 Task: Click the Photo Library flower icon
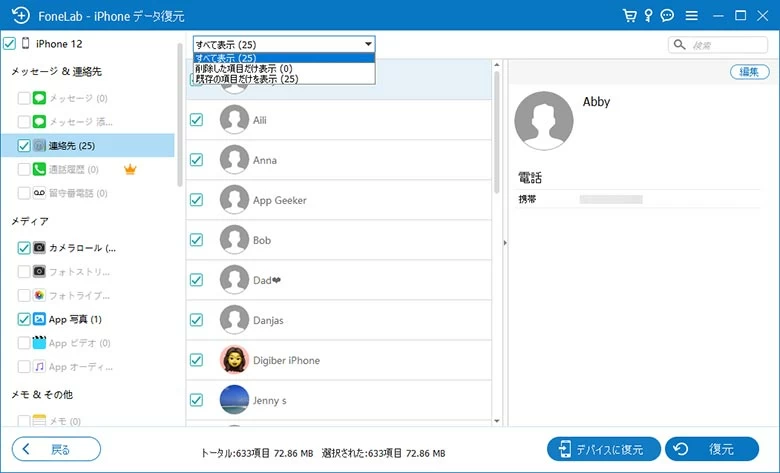pos(39,295)
